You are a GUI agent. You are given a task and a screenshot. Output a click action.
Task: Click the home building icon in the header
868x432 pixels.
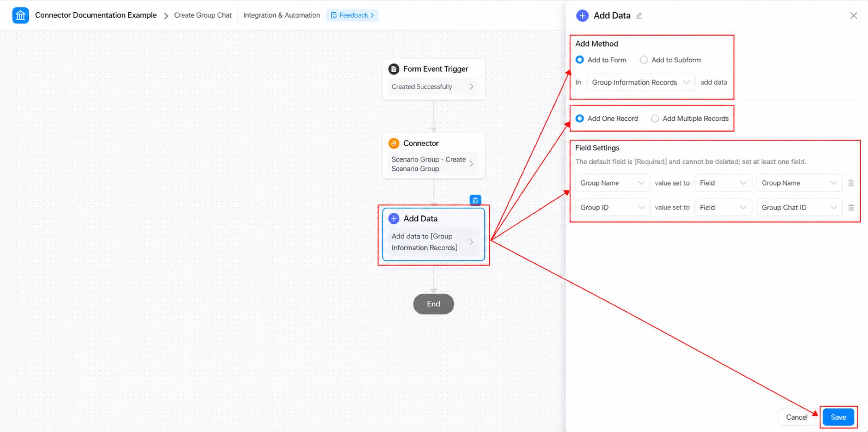[20, 15]
